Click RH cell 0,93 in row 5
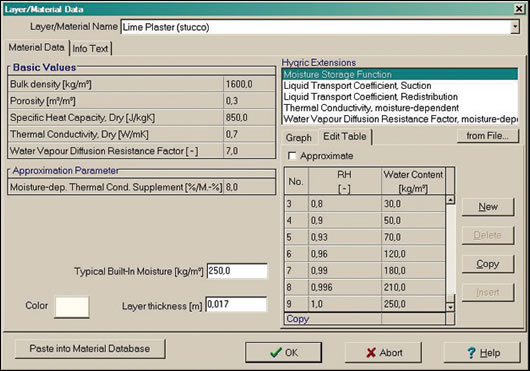The height and width of the screenshot is (371, 530). pos(345,237)
